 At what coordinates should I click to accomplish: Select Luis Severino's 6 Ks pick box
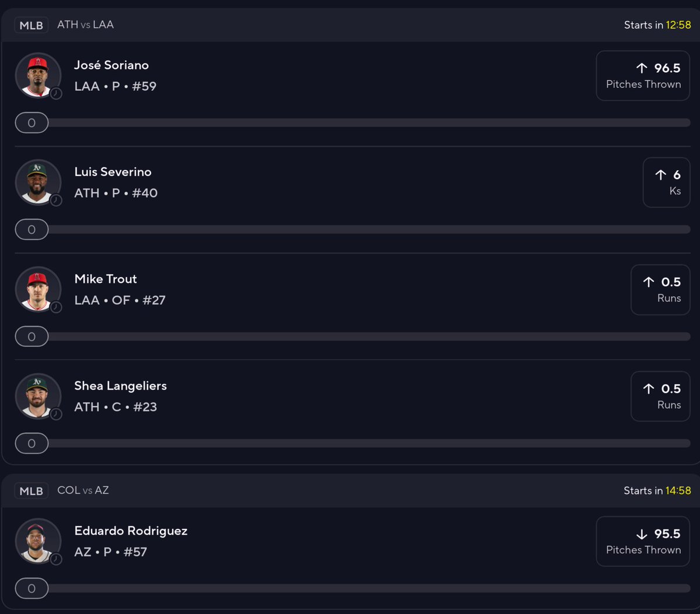(x=666, y=183)
